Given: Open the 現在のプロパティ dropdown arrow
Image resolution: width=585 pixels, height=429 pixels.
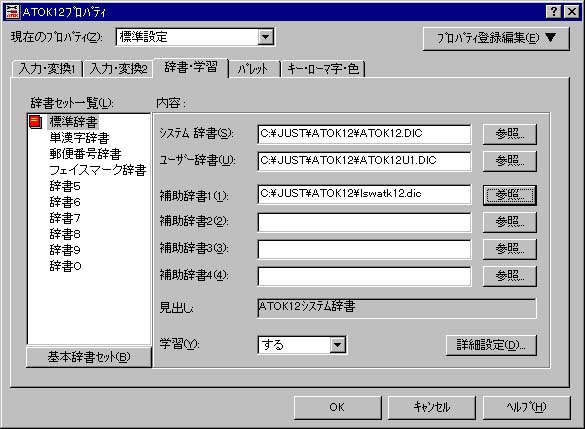Looking at the screenshot, I should click(265, 37).
